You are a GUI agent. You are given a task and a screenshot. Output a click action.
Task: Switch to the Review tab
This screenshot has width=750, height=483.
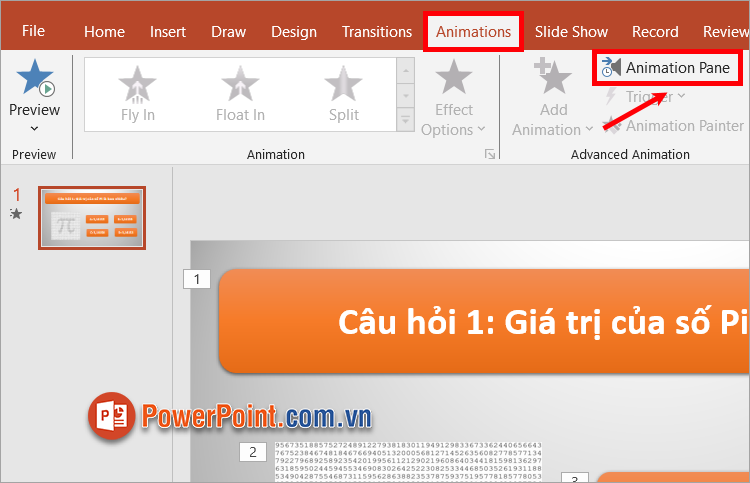[725, 32]
